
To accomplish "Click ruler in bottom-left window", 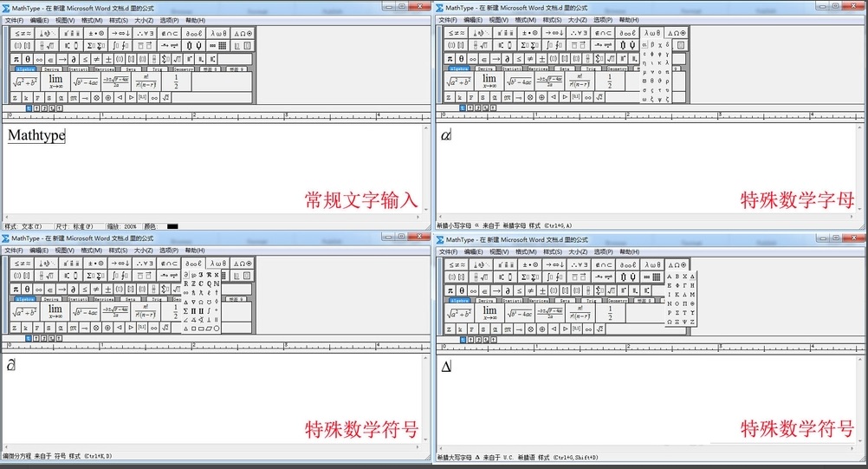I will pyautogui.click(x=216, y=347).
